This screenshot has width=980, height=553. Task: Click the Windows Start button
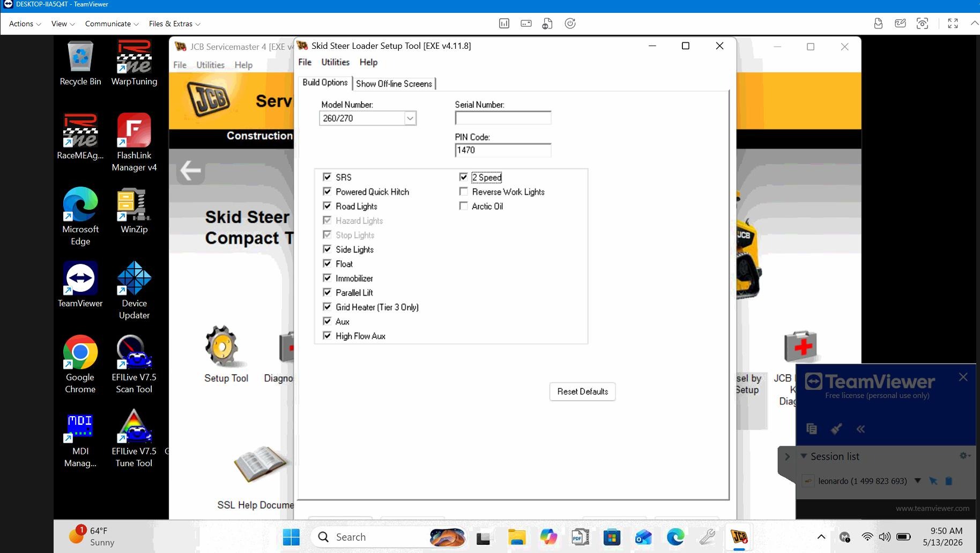(x=291, y=537)
